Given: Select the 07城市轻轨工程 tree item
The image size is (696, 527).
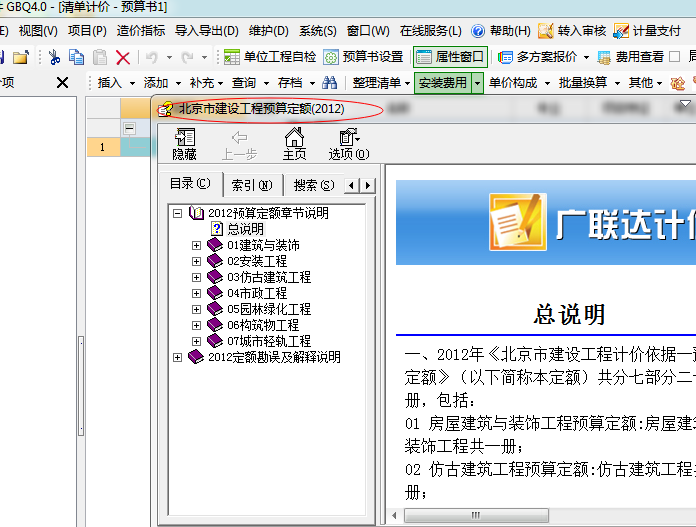Looking at the screenshot, I should point(269,341).
